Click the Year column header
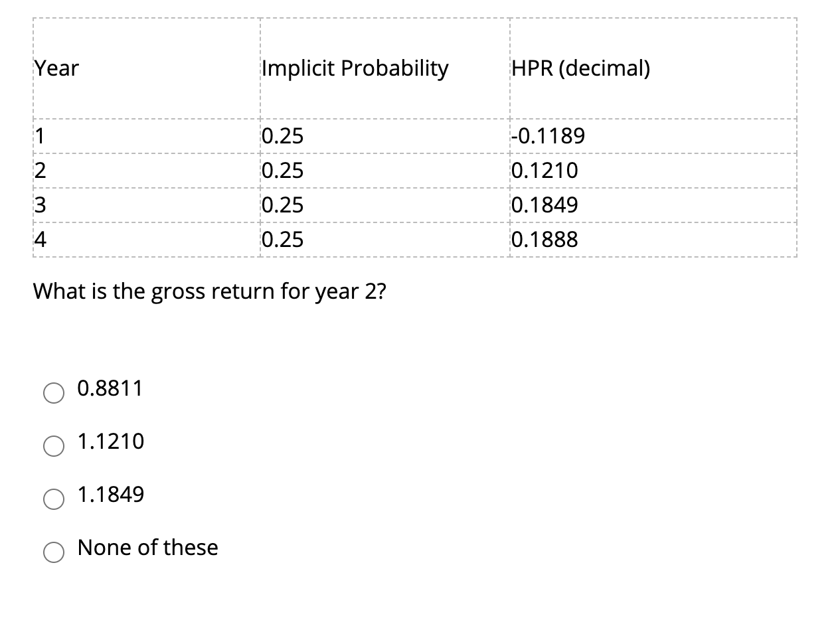The image size is (840, 642). tap(56, 68)
